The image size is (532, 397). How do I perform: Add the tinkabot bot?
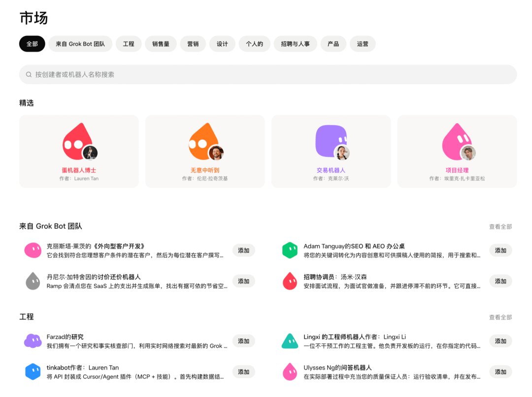244,372
